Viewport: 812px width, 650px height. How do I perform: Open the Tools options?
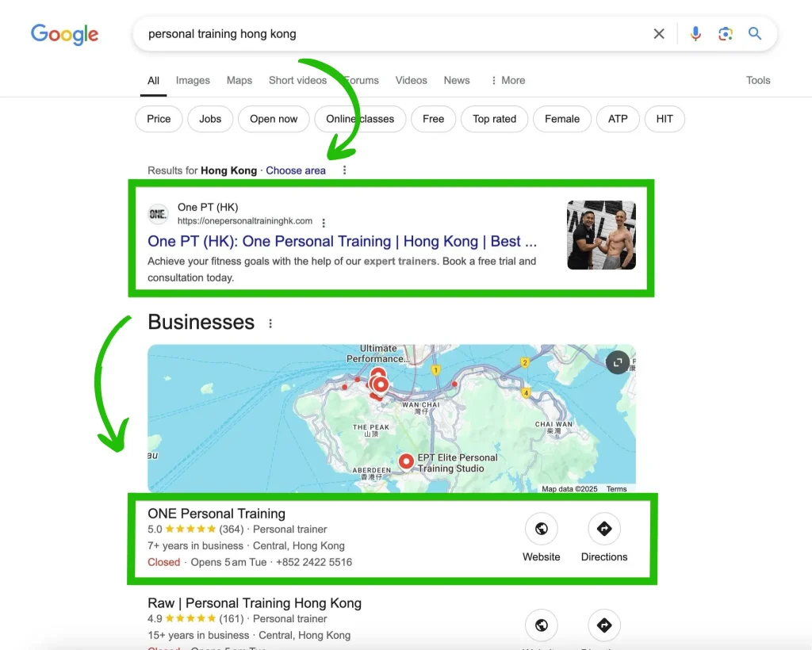(757, 80)
